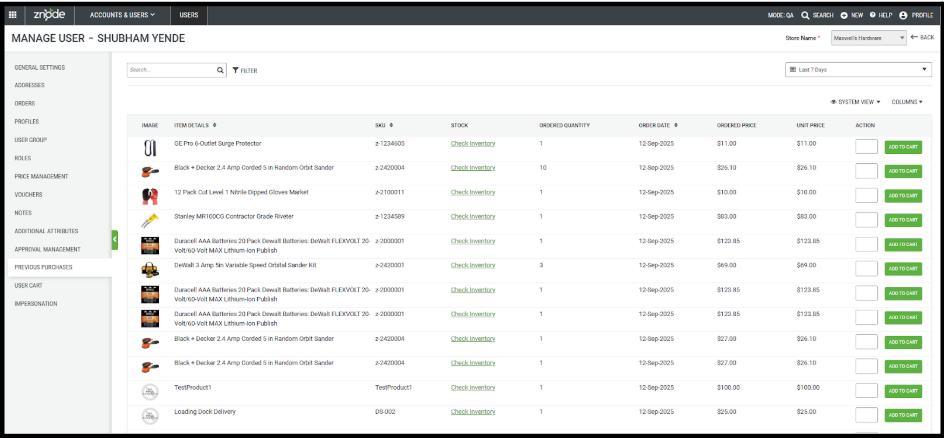
Task: Add Nitrile Dipped Gloves to cart
Action: point(903,196)
